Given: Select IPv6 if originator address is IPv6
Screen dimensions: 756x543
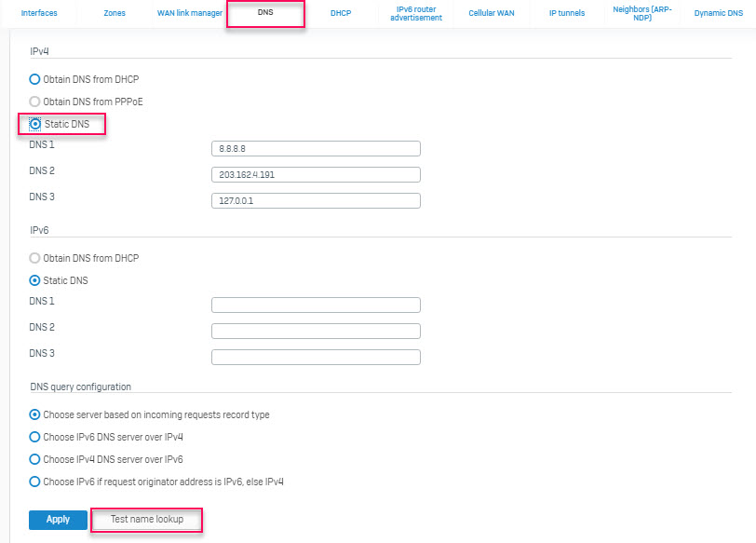Looking at the screenshot, I should click(x=34, y=482).
